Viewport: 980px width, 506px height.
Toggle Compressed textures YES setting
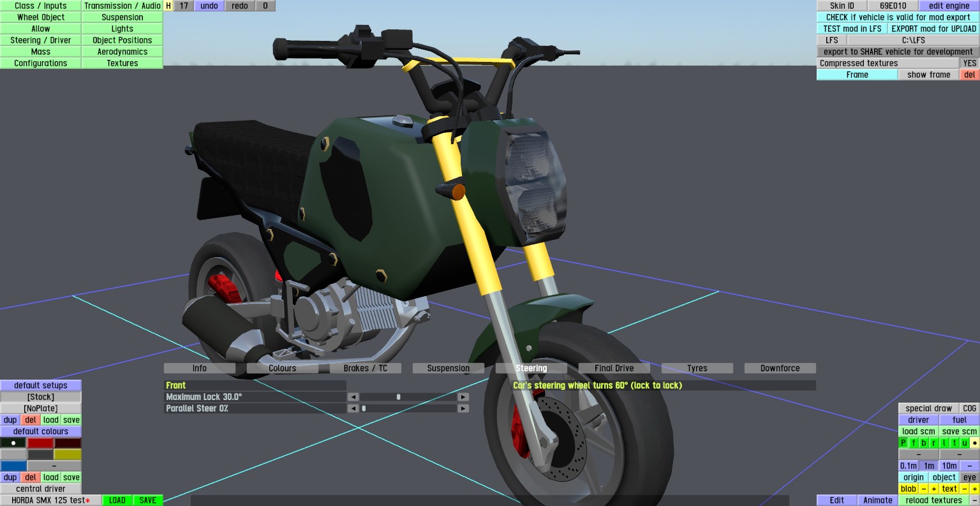[970, 63]
